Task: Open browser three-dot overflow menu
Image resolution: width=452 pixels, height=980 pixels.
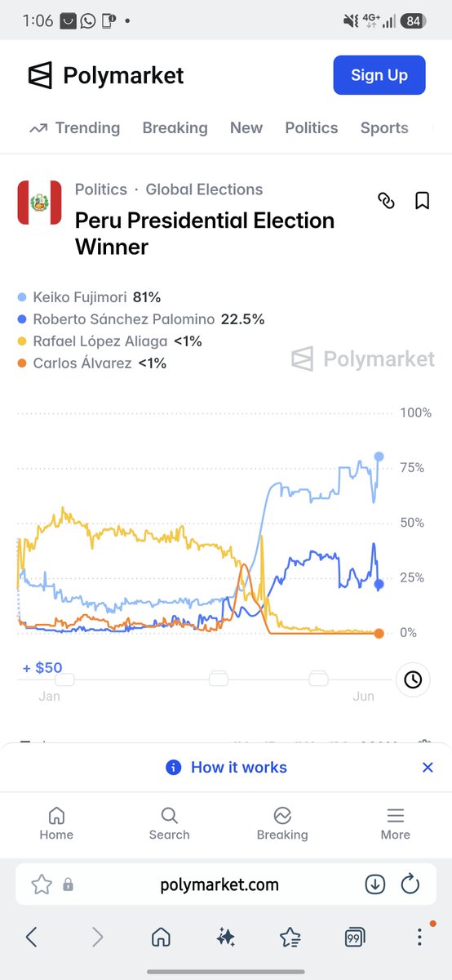Action: point(419,937)
